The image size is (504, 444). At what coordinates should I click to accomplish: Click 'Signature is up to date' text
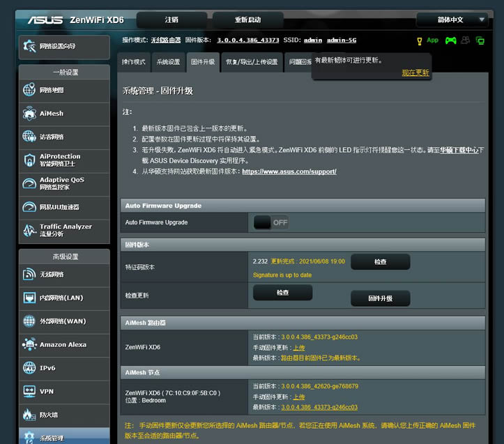click(282, 275)
